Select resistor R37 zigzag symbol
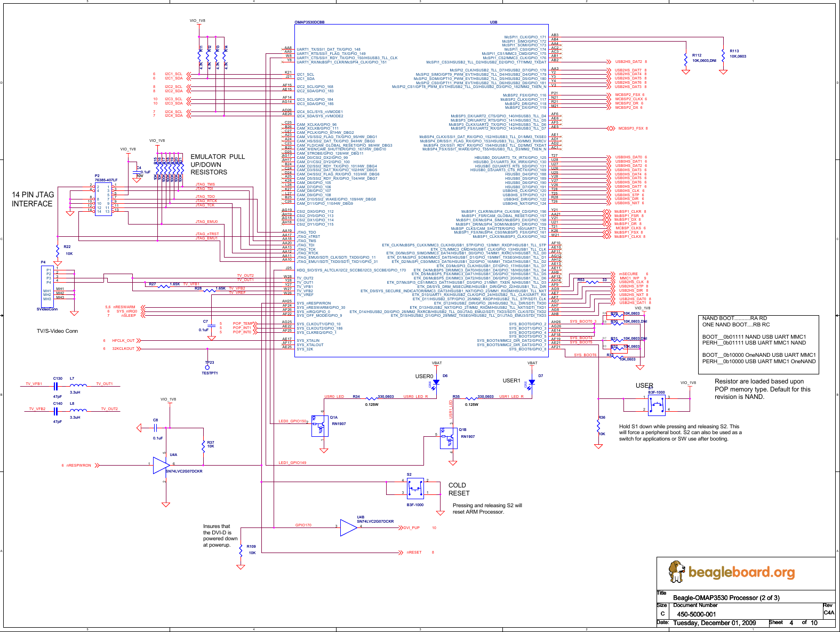 coord(203,446)
